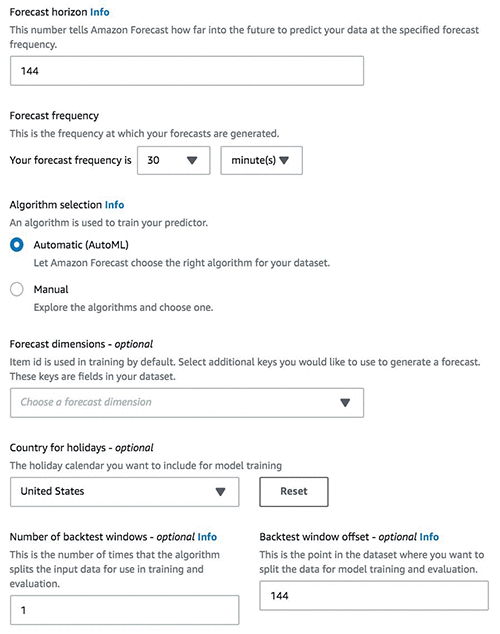Click the arrow icon in frequency value dropdown
The image size is (500, 634).
point(192,161)
